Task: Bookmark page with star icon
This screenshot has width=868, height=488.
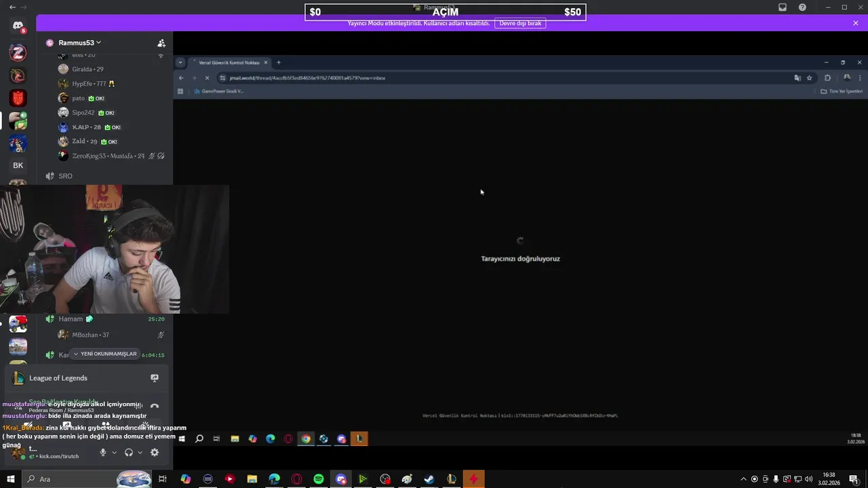Action: click(809, 78)
